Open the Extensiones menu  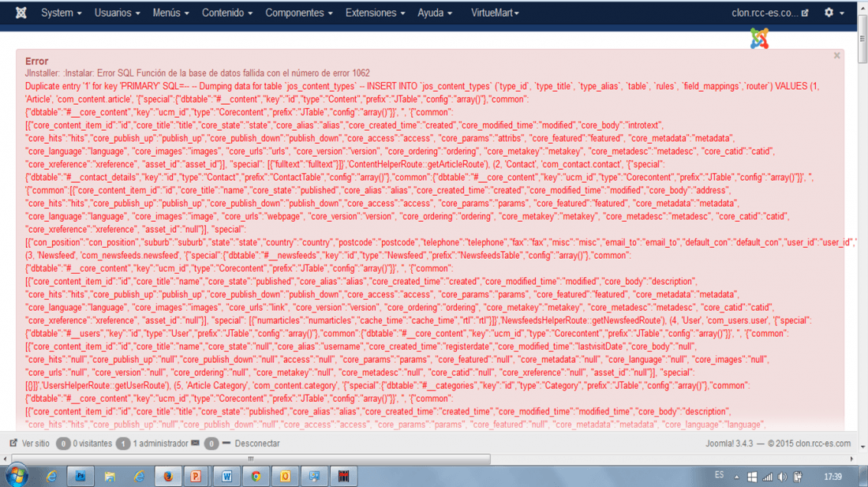(x=375, y=13)
